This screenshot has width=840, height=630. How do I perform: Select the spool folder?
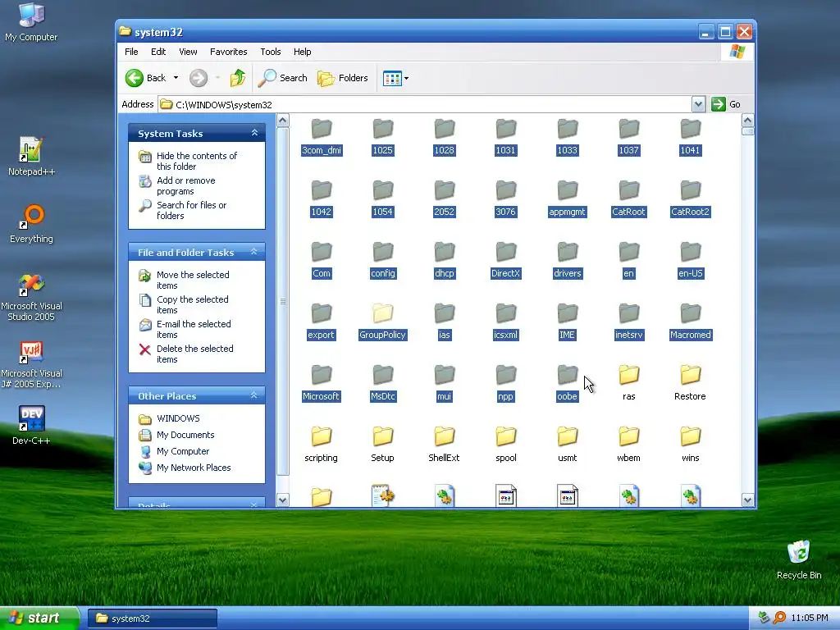pyautogui.click(x=505, y=445)
